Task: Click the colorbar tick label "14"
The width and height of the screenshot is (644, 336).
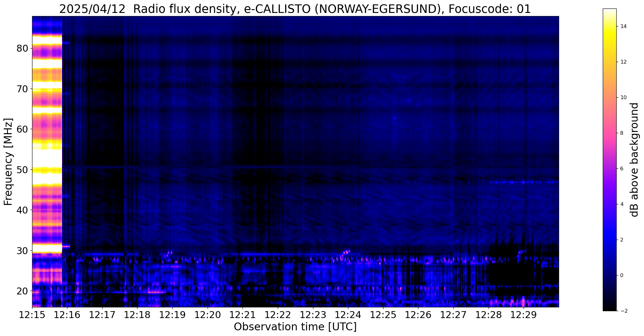Action: (623, 26)
